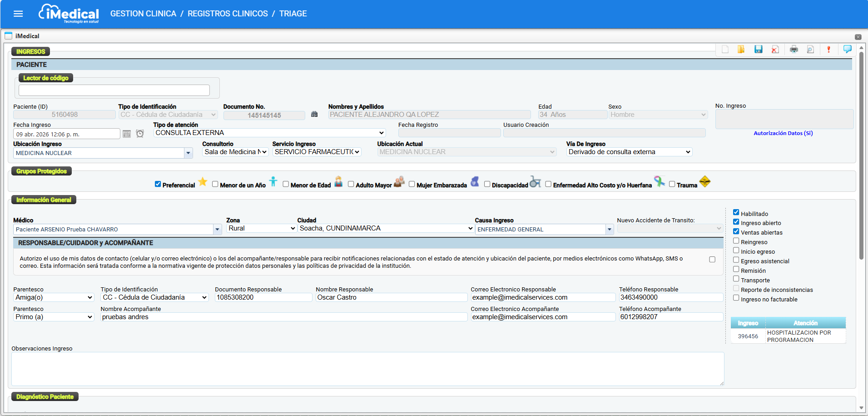868x416 pixels.
Task: Open the yellow folder icon
Action: coord(741,50)
